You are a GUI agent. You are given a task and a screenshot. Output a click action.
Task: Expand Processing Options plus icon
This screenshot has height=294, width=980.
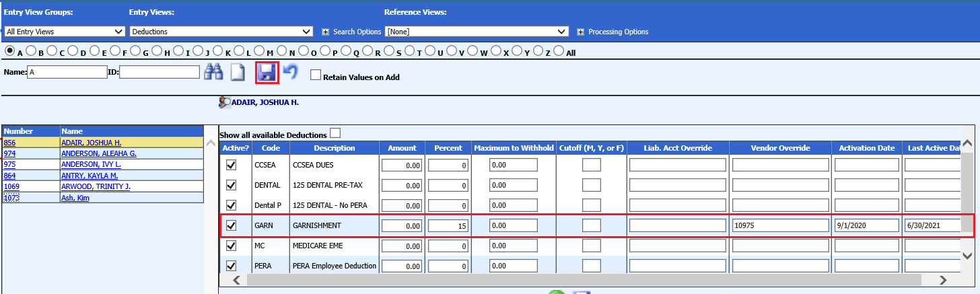pos(580,32)
